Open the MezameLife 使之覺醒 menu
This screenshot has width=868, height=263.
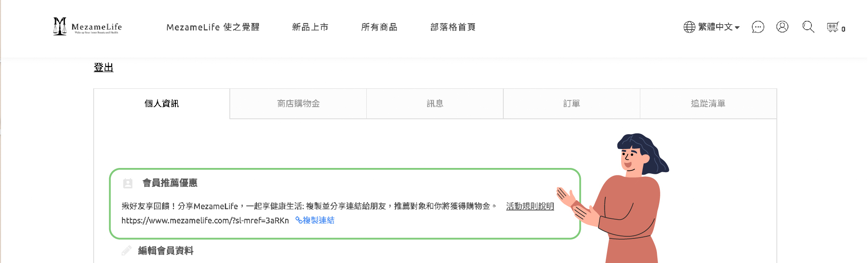(x=213, y=27)
